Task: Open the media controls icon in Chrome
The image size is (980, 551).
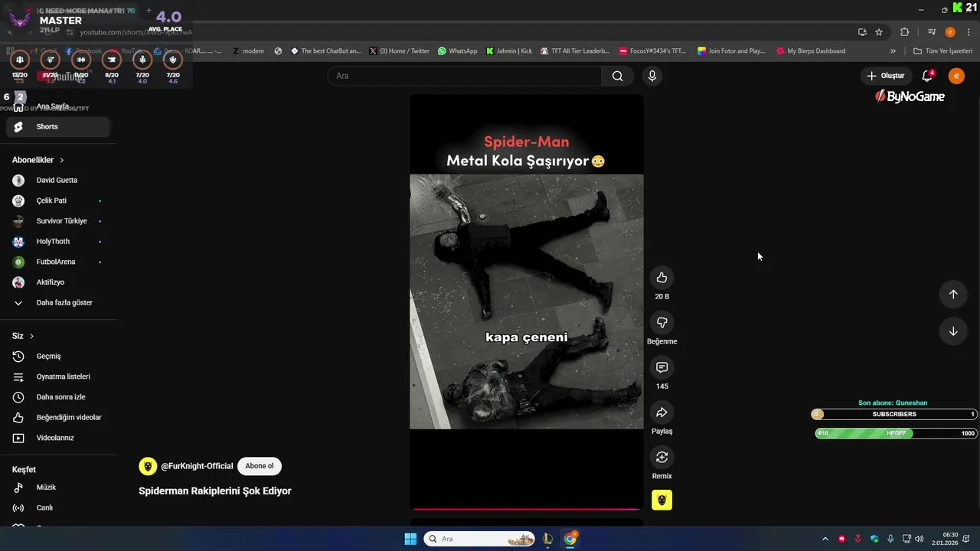Action: (x=932, y=32)
